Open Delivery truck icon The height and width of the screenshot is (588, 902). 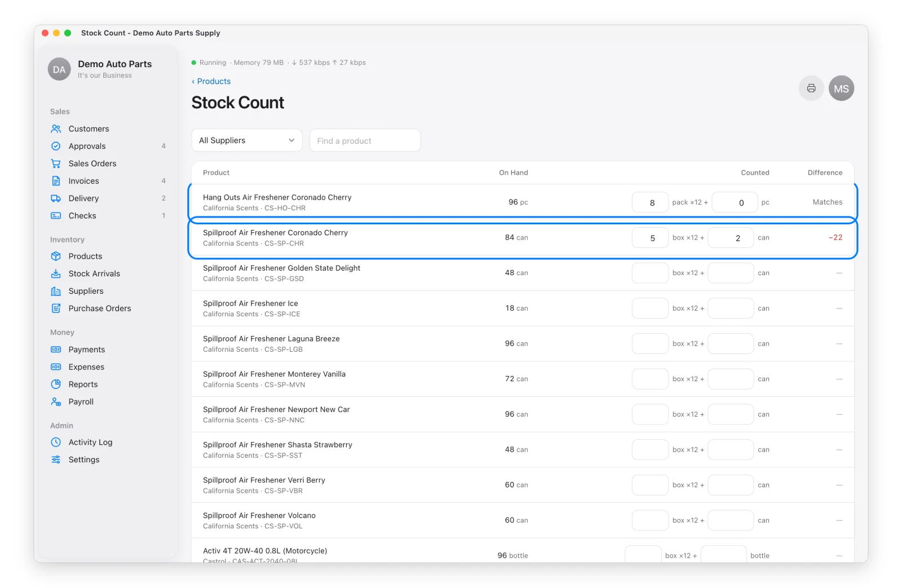(56, 198)
